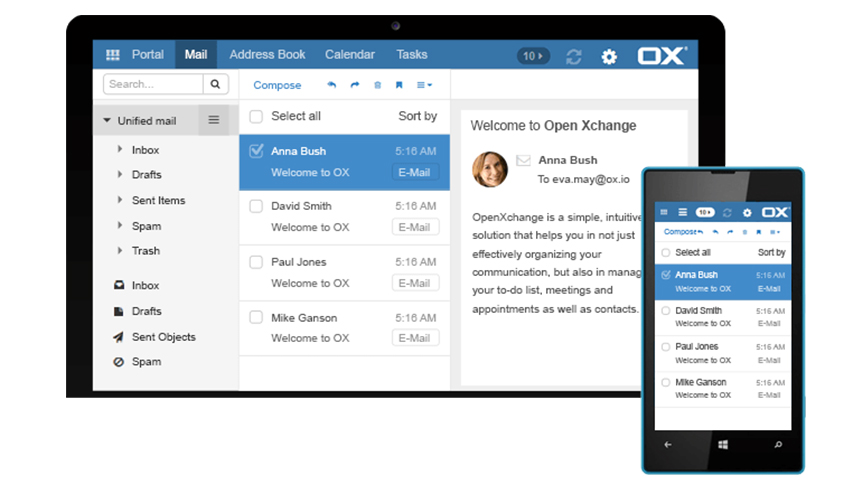Check the Select all checkbox on tablet

tap(256, 117)
